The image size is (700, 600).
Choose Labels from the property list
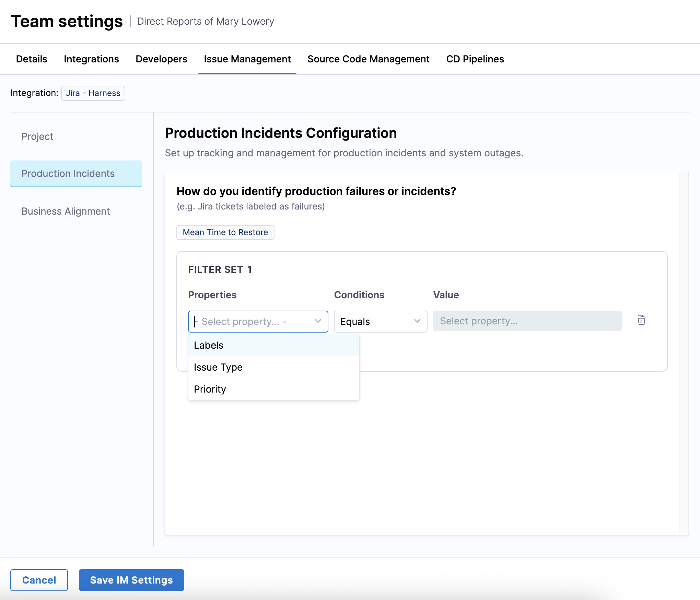click(x=209, y=345)
